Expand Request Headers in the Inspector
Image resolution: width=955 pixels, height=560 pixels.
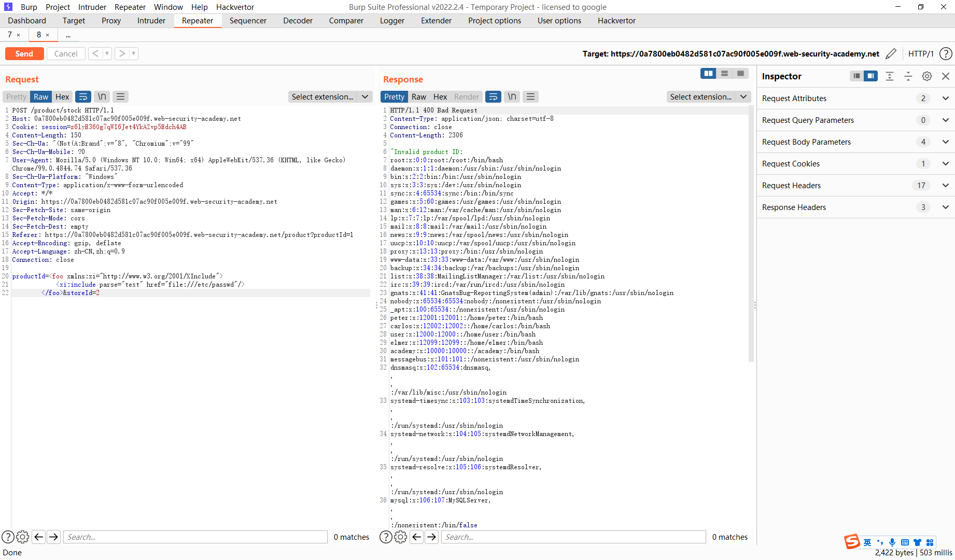pyautogui.click(x=945, y=185)
